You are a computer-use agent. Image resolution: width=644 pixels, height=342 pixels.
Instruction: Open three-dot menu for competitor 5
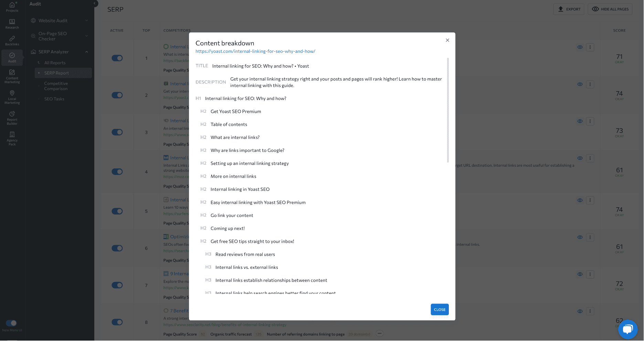590,200
